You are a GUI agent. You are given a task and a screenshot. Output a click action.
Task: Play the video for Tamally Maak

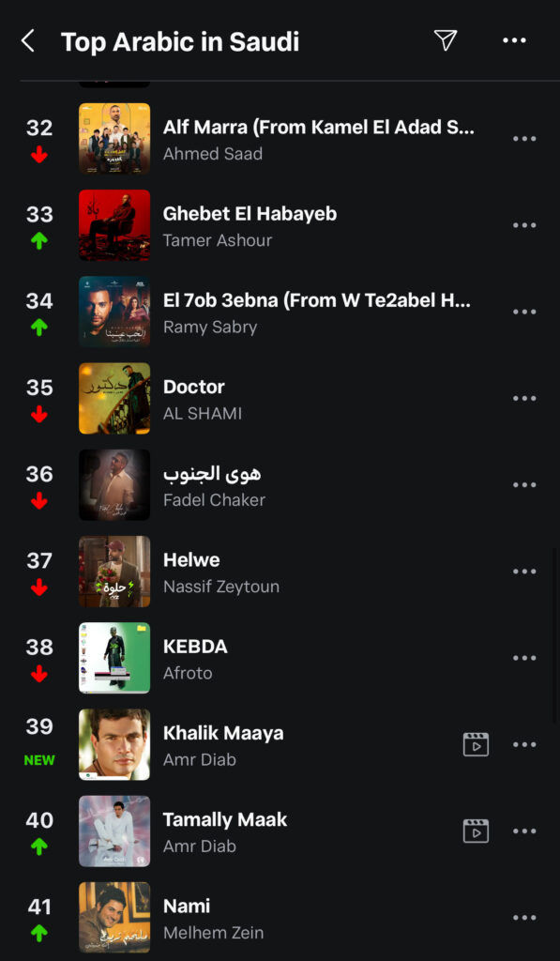pos(476,831)
